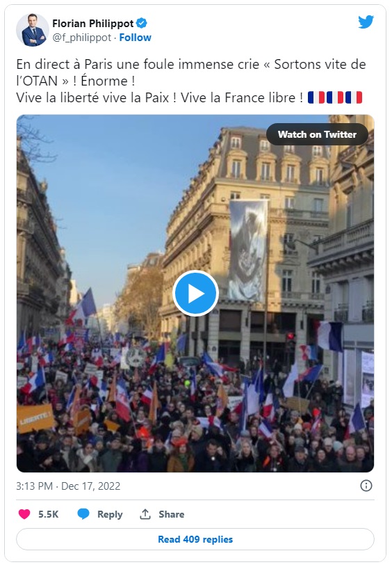
Task: Click the 5.5K likes count
Action: pos(49,514)
